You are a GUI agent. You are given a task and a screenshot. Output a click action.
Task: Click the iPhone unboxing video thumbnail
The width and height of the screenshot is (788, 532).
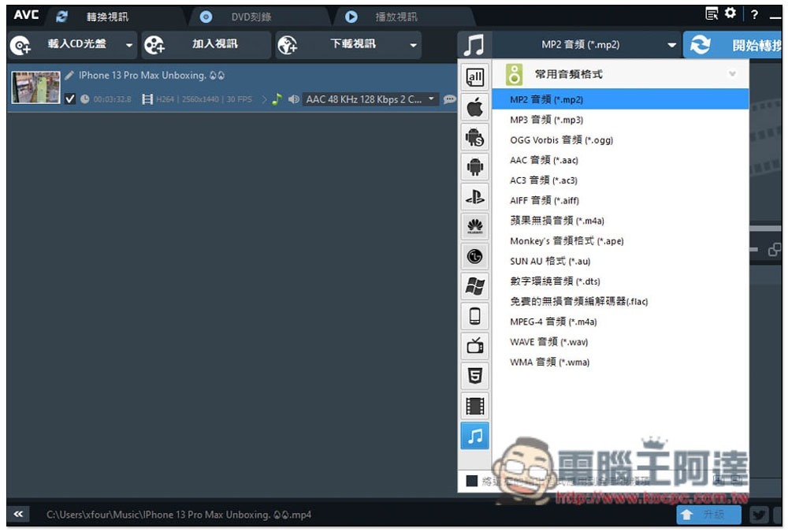(x=35, y=87)
